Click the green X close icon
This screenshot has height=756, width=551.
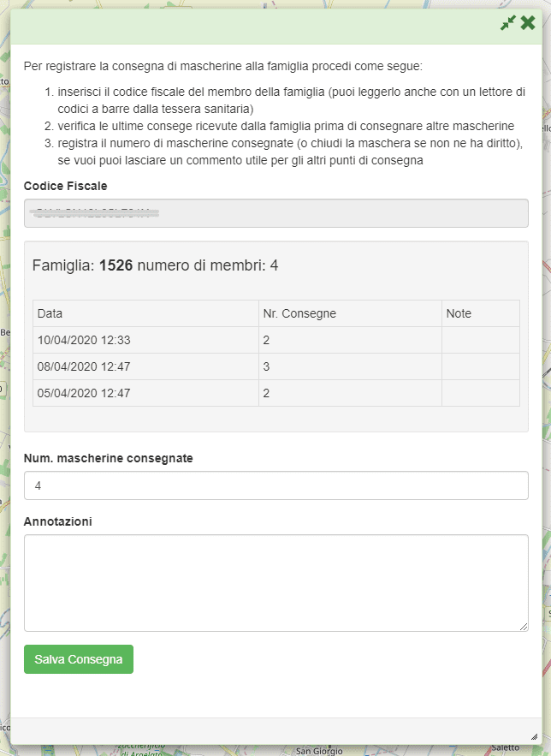pos(526,23)
